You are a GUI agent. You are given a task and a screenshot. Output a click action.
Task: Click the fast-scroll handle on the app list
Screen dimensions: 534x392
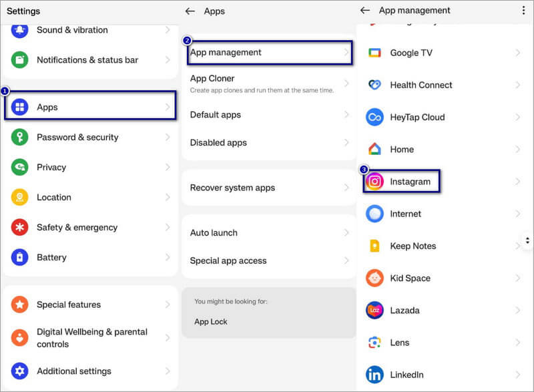527,240
